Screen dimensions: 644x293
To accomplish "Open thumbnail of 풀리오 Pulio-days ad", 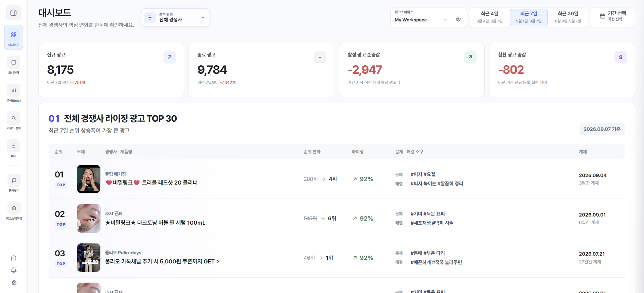I will coord(89,258).
